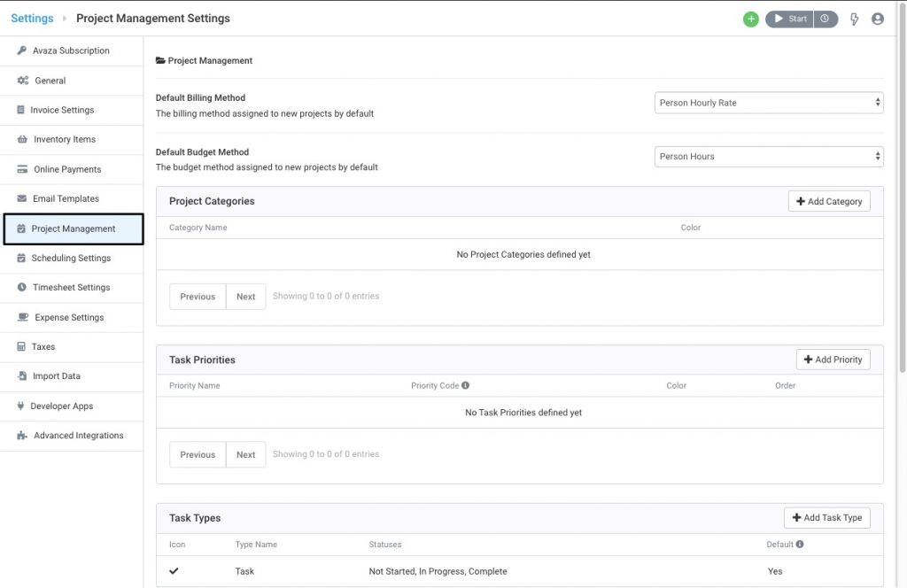This screenshot has height=588, width=907.
Task: Click the Taxes calculator icon
Action: pyautogui.click(x=21, y=346)
